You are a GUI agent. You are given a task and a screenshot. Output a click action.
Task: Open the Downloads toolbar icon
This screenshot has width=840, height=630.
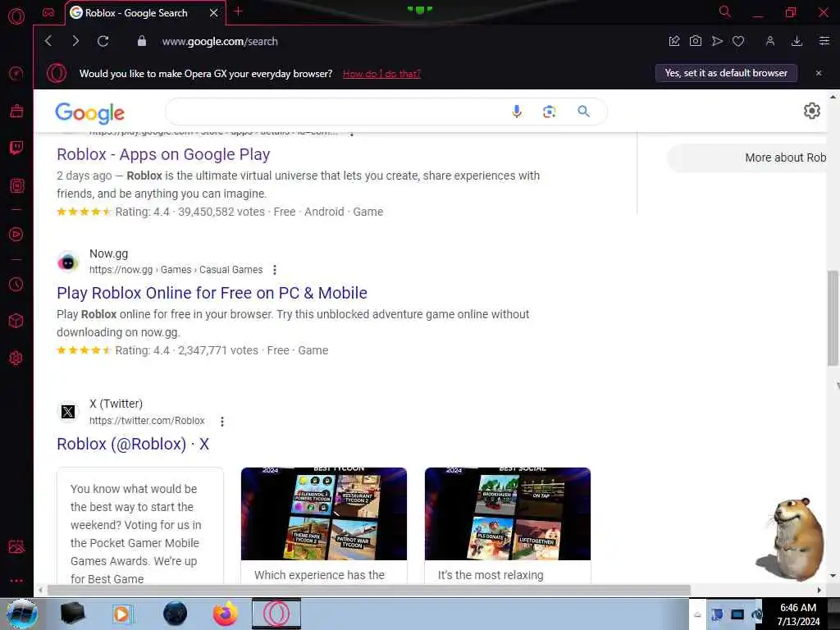pos(797,41)
